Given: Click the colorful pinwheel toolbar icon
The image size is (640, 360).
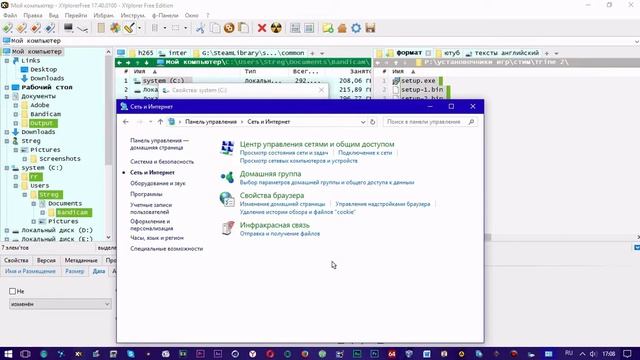Looking at the screenshot, I should [x=115, y=28].
